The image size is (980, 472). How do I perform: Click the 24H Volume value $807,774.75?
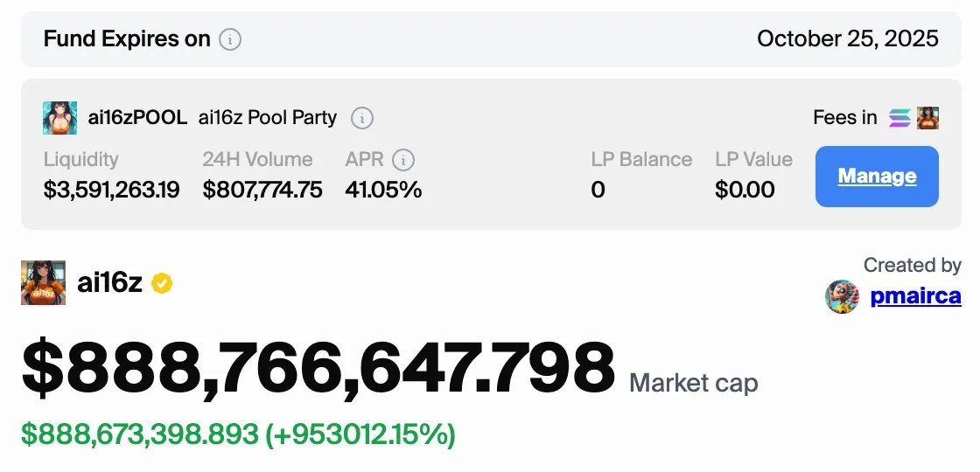(262, 190)
